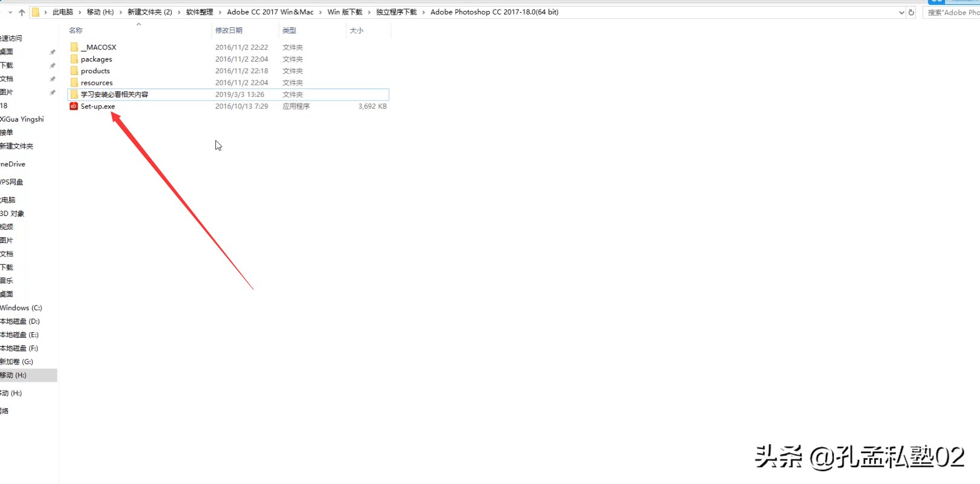Screen dimensions: 980x484
Task: Click the 3,692 KB size value
Action: (372, 106)
